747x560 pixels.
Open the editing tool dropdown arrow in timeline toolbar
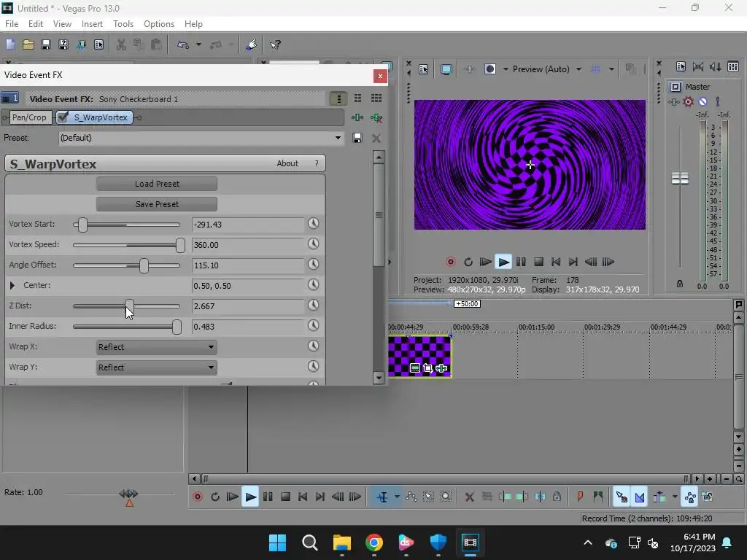click(x=397, y=497)
